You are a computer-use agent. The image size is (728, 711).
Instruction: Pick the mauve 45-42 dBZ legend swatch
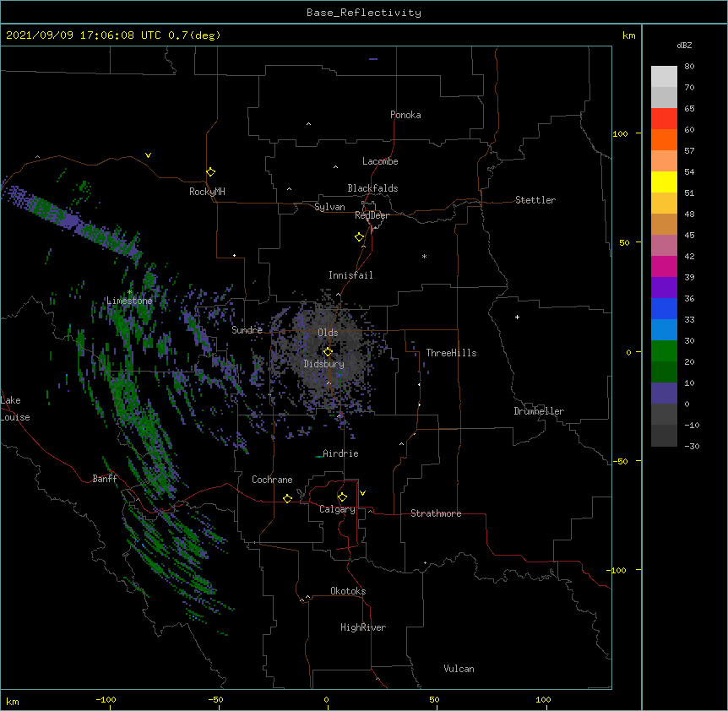click(x=664, y=246)
